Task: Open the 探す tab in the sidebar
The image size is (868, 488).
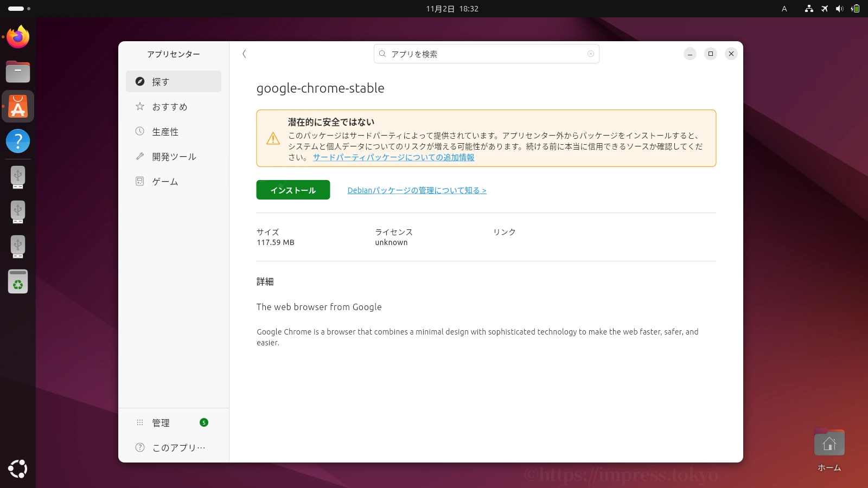Action: (x=174, y=81)
